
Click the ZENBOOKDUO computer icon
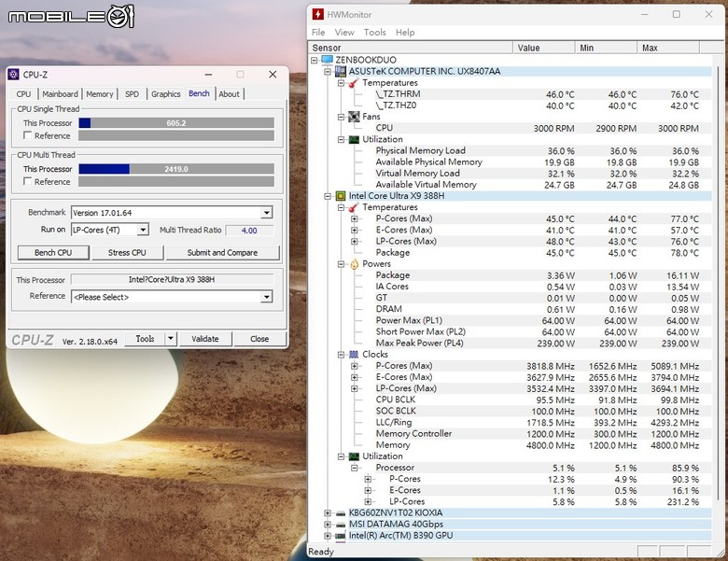(x=328, y=60)
